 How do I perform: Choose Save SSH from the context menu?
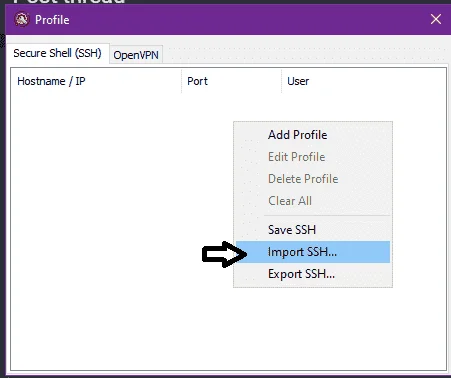[313, 230]
